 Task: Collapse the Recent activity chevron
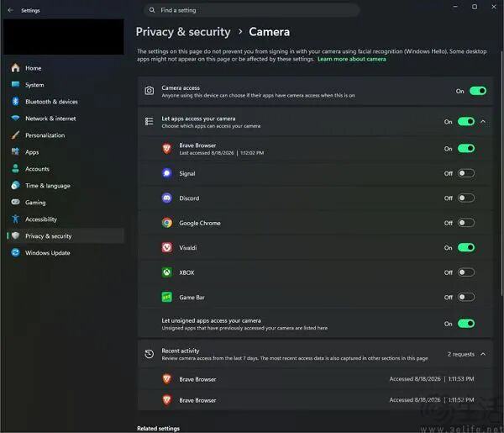pos(483,354)
